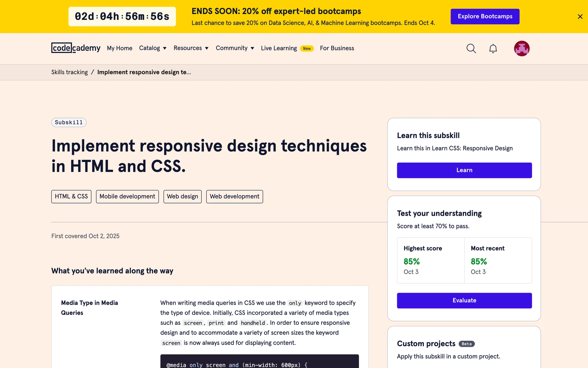Start the Evaluate assessment button
The width and height of the screenshot is (588, 368).
(464, 301)
